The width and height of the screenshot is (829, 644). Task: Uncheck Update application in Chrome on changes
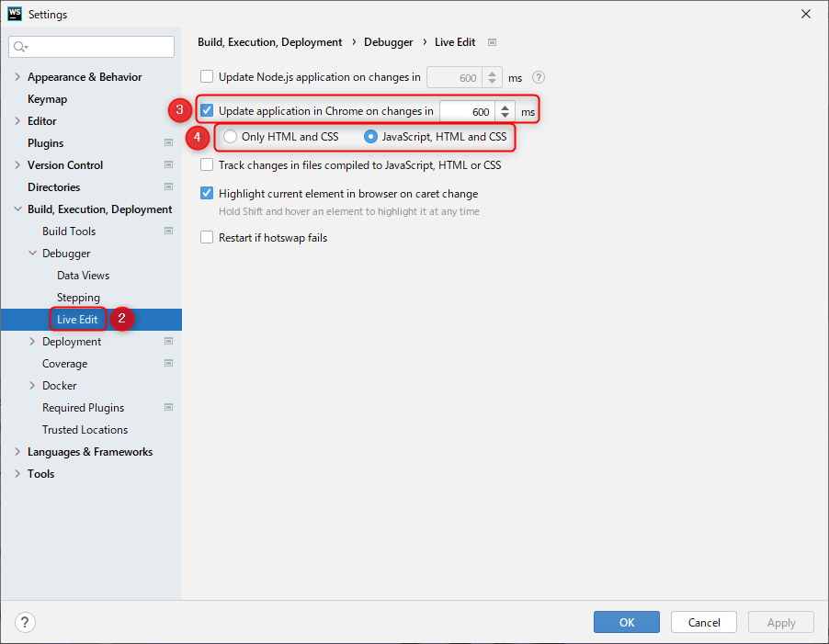[207, 110]
